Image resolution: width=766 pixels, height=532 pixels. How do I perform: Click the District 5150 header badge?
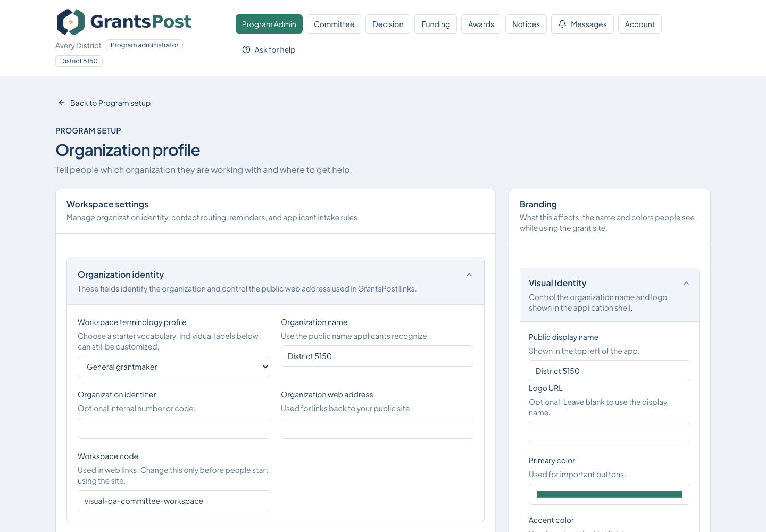pyautogui.click(x=79, y=61)
